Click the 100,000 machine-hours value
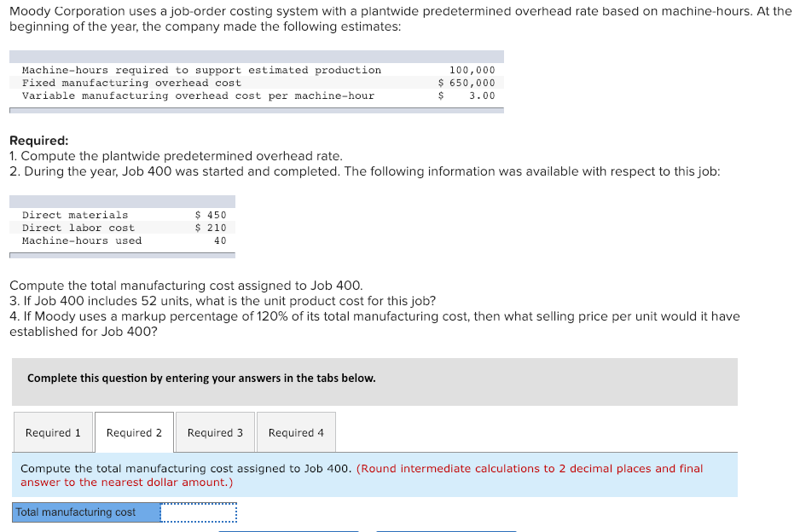This screenshot has width=800, height=532. click(x=472, y=70)
